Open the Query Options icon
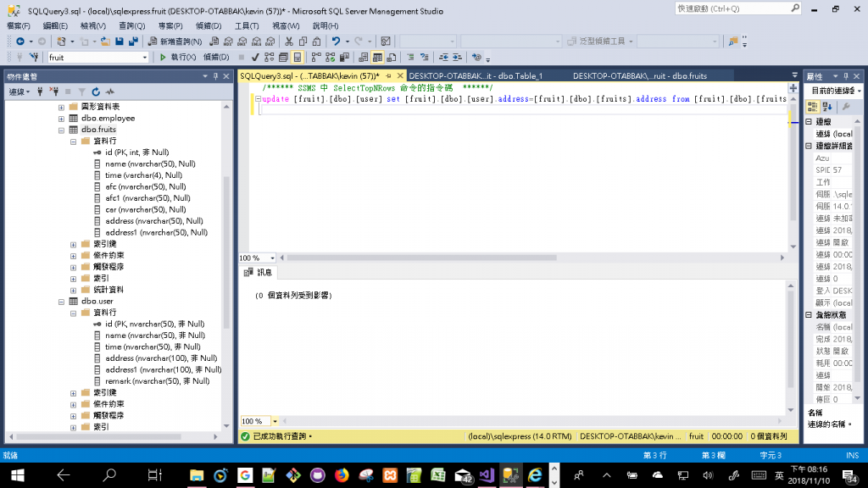Image resolution: width=868 pixels, height=488 pixels. tap(283, 57)
